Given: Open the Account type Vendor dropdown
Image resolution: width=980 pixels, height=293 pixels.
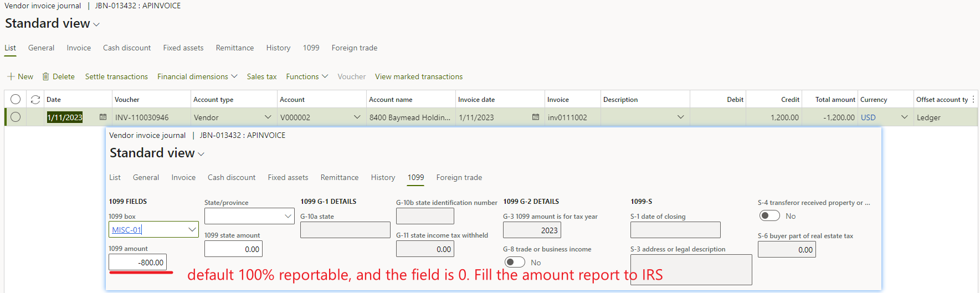Looking at the screenshot, I should [268, 117].
